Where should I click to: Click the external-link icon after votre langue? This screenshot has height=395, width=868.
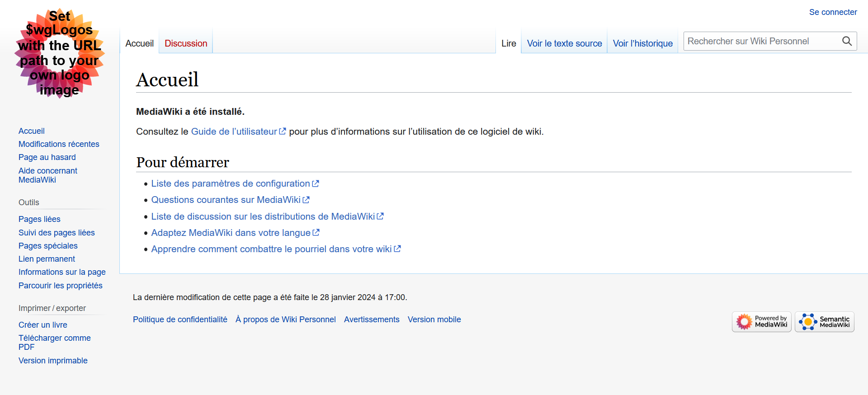click(316, 233)
